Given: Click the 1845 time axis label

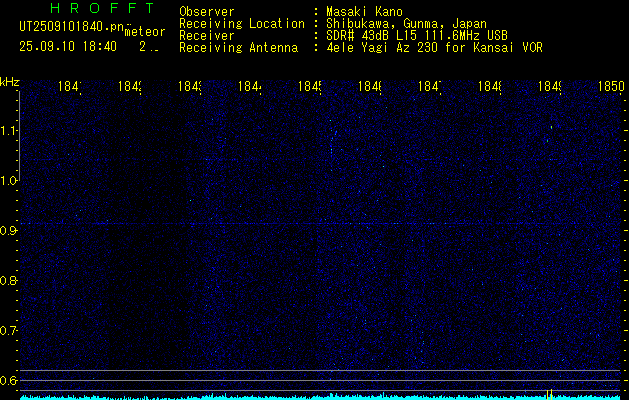Looking at the screenshot, I should pyautogui.click(x=309, y=86).
